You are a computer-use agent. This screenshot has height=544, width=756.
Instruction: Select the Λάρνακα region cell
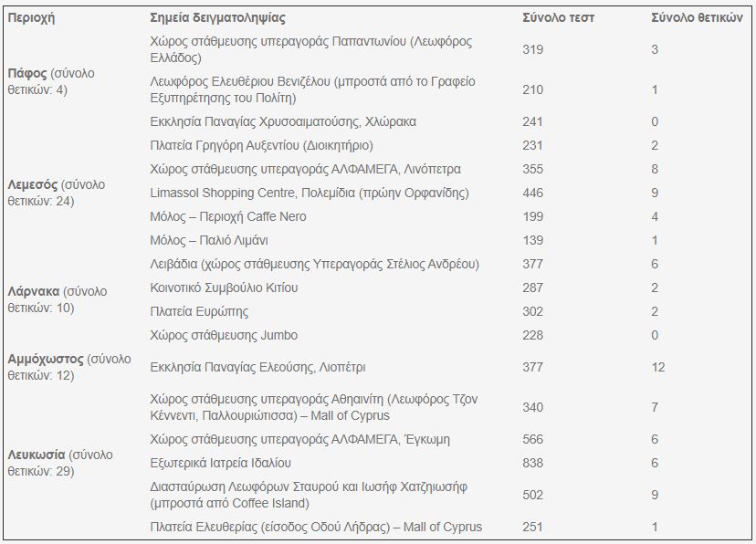(x=58, y=299)
